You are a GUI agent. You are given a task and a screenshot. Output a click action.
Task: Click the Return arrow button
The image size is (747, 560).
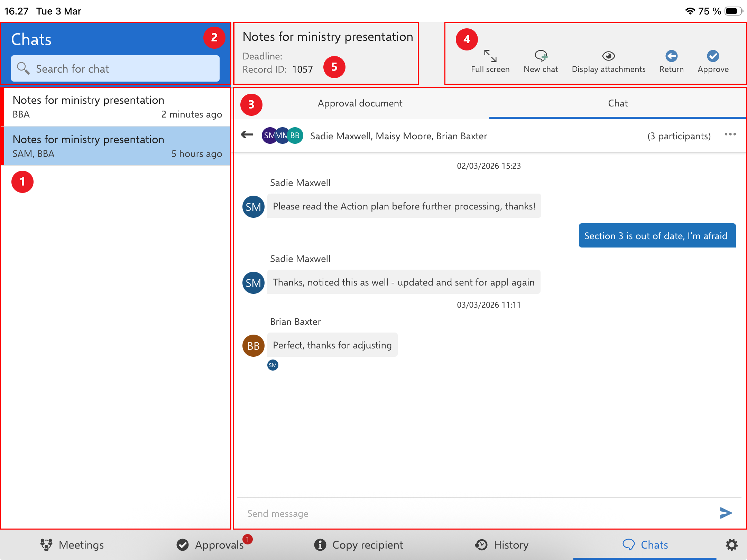(x=671, y=62)
